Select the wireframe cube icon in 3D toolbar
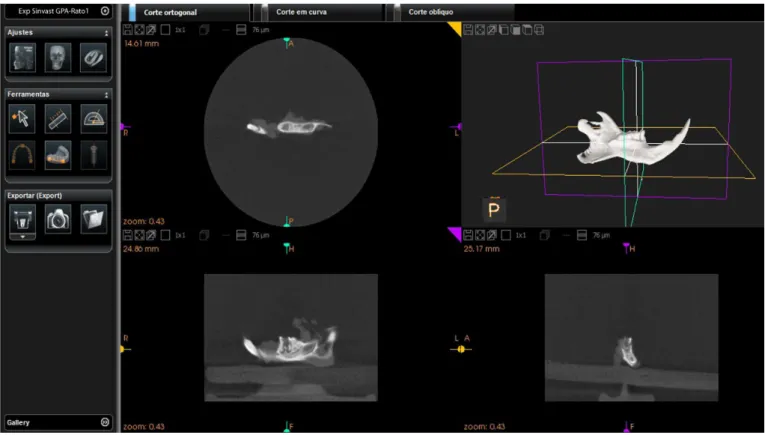Image resolution: width=765 pixels, height=435 pixels. pyautogui.click(x=539, y=30)
